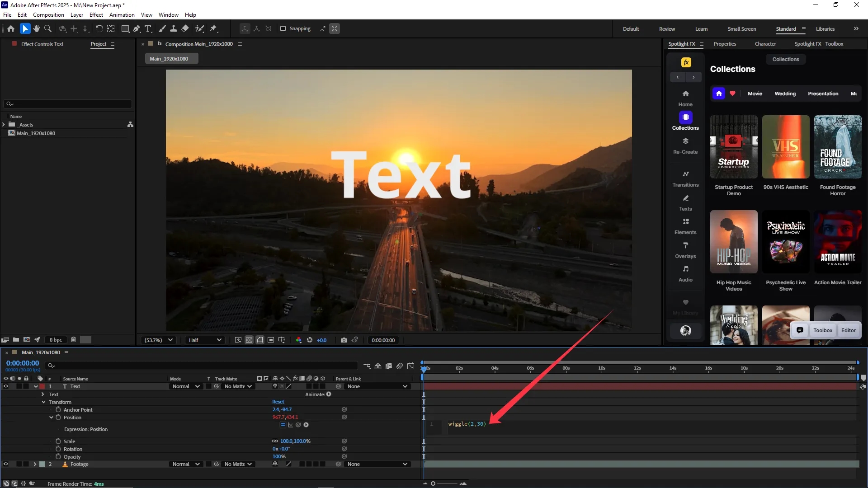Expand the _Assets folder in Project panel
The height and width of the screenshot is (488, 868).
tap(4, 124)
